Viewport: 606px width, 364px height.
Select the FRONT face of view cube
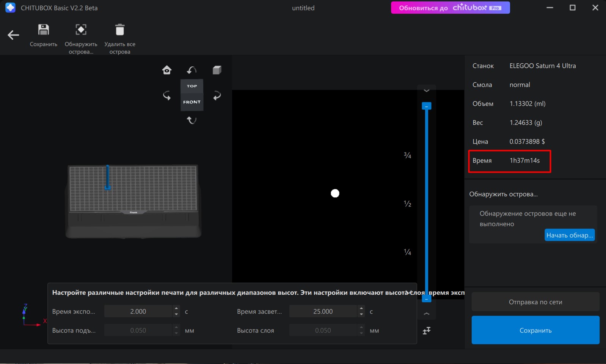192,102
